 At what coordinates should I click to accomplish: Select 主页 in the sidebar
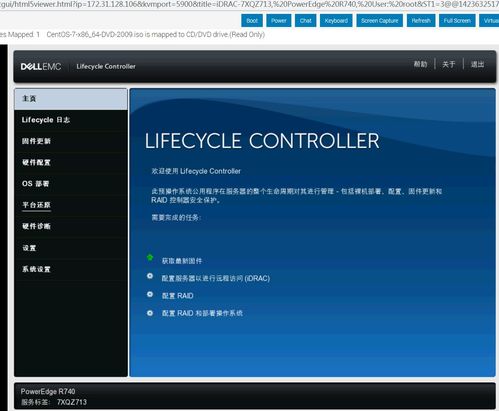tap(71, 99)
